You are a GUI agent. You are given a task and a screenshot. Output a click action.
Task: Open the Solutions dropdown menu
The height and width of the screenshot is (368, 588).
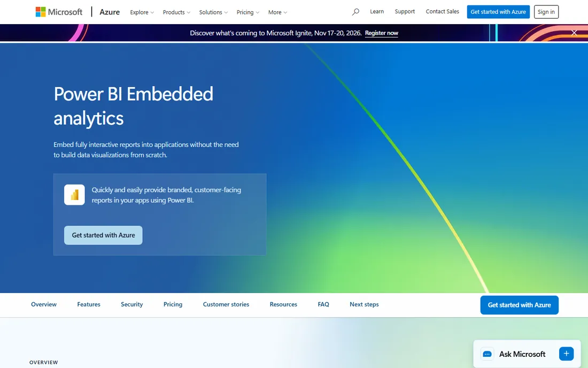tap(213, 12)
